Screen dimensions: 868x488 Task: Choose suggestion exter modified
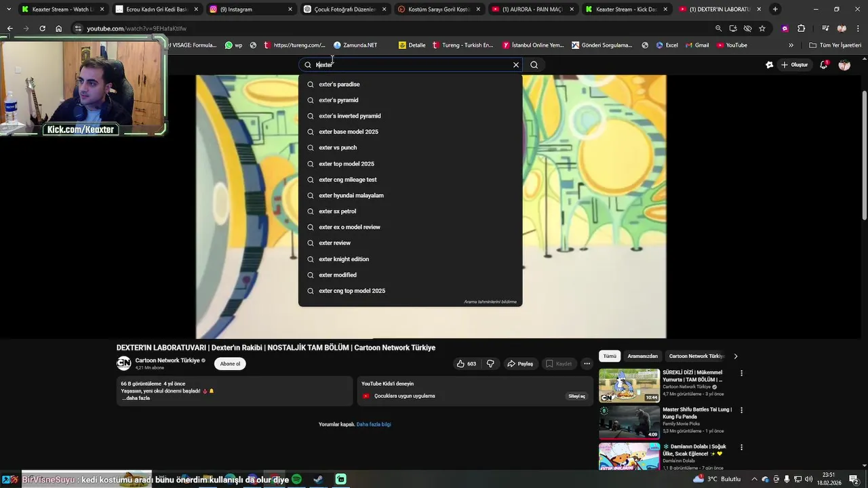tap(410, 275)
